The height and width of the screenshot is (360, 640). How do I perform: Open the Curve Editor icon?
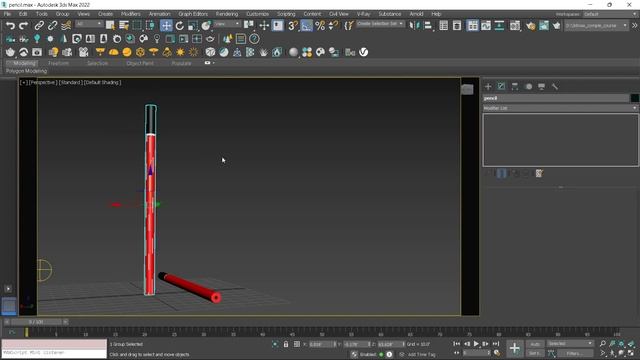(x=486, y=26)
